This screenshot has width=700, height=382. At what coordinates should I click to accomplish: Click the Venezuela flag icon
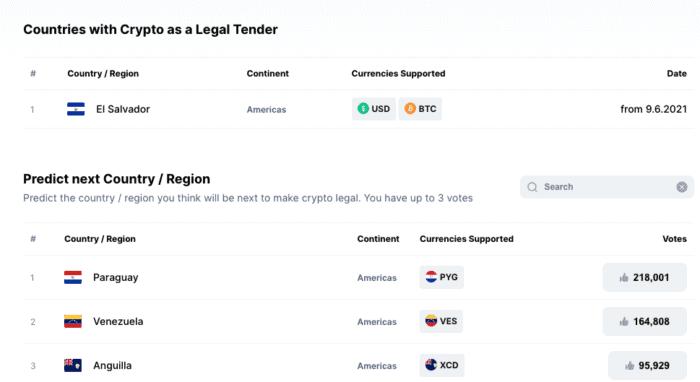73,322
